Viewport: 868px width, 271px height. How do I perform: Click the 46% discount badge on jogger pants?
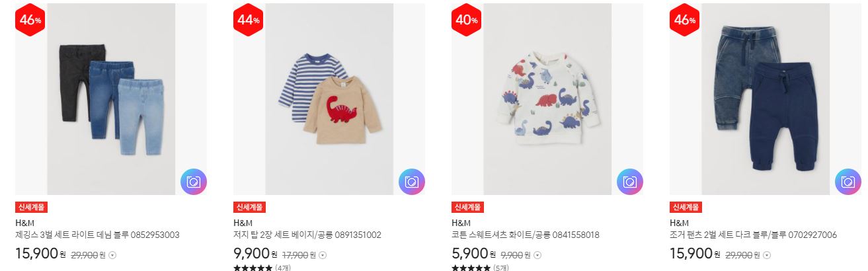pyautogui.click(x=684, y=20)
